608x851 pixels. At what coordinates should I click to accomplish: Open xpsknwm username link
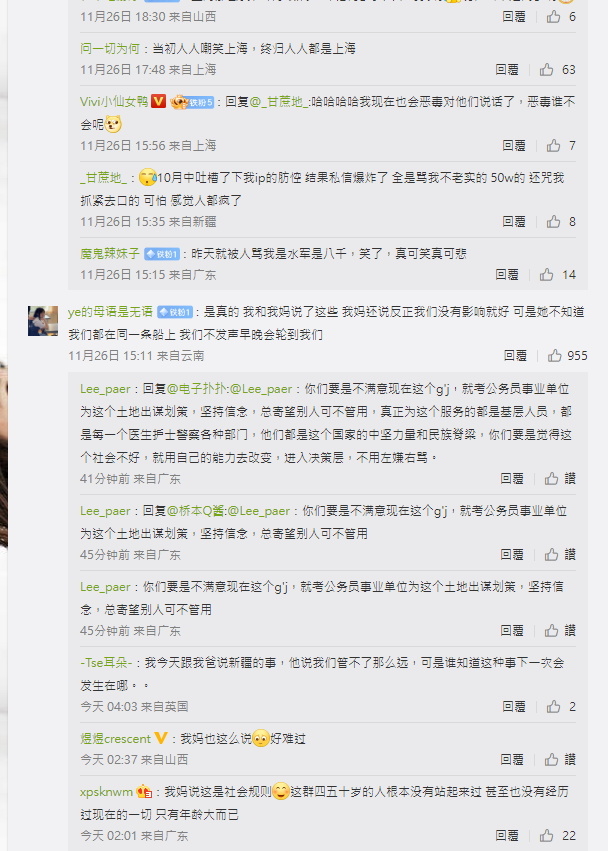(x=106, y=792)
